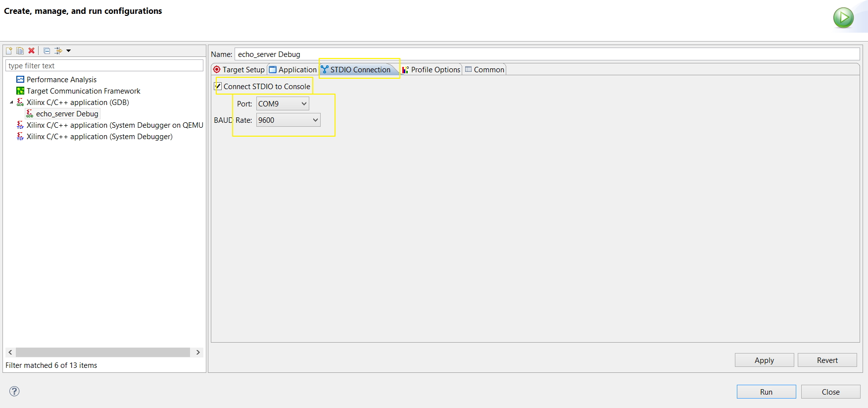Collapse all configurations in tree
The image size is (868, 408).
[x=47, y=51]
